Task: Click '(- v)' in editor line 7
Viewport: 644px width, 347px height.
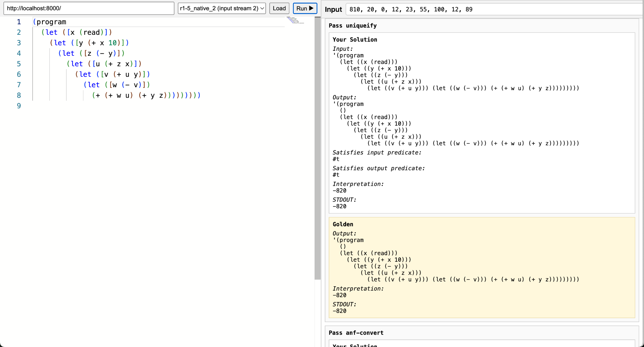Action: pos(132,85)
